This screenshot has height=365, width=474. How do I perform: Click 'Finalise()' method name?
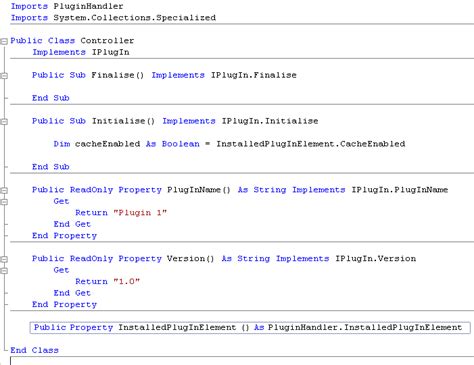tap(118, 75)
